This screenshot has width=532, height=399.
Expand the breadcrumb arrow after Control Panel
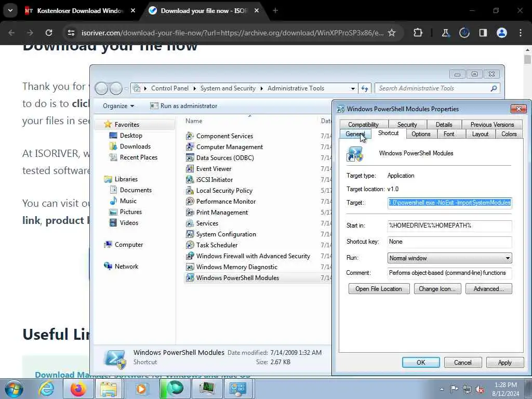(195, 88)
